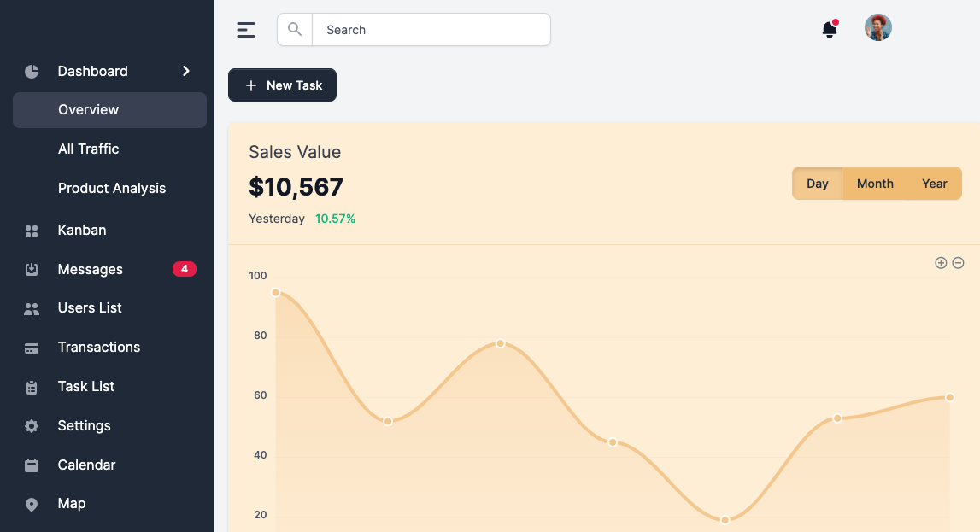Click the Calendar icon in sidebar
The height and width of the screenshot is (532, 980).
click(x=32, y=465)
